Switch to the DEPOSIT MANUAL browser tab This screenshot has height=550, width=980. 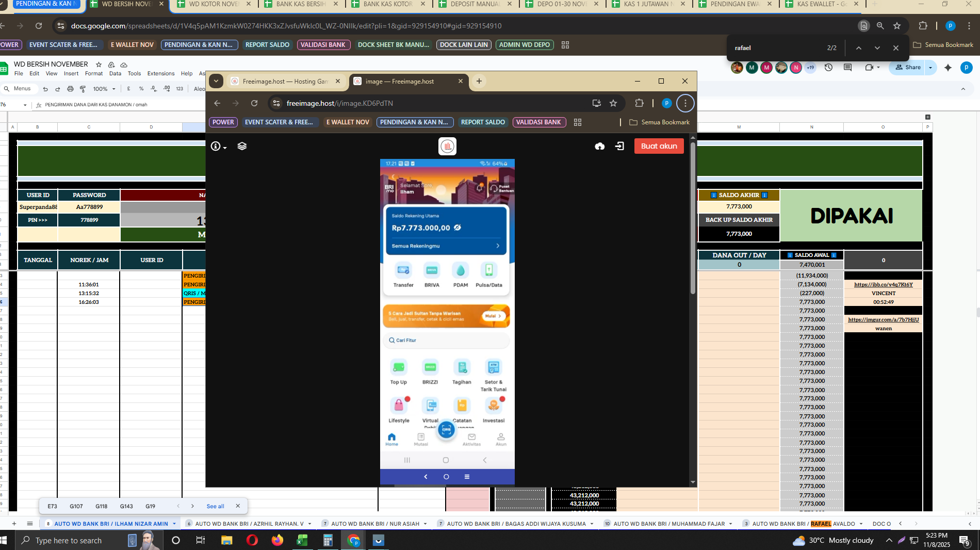point(476,4)
